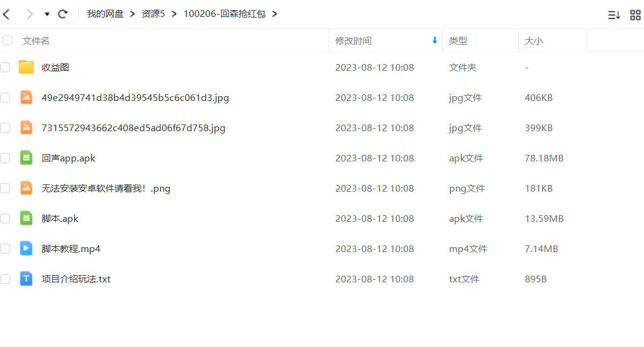644x347 pixels.
Task: Toggle the blue sort direction arrow
Action: click(435, 40)
